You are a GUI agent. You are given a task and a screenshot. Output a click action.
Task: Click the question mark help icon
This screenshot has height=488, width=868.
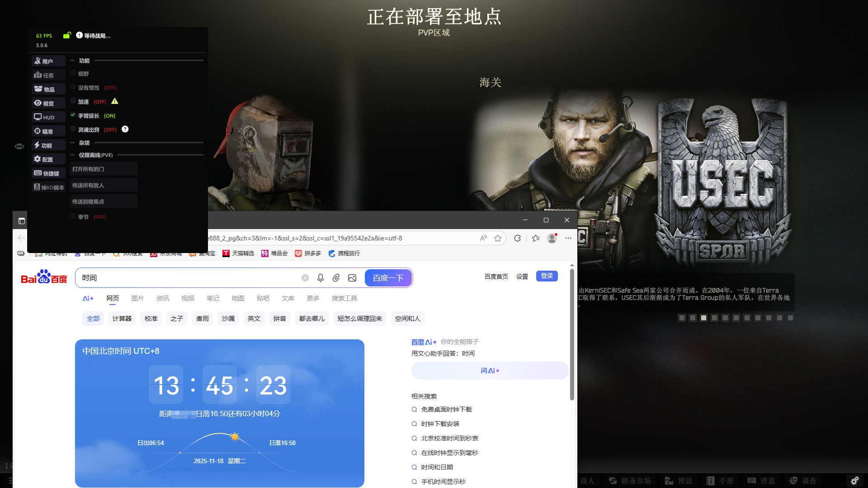tap(125, 129)
